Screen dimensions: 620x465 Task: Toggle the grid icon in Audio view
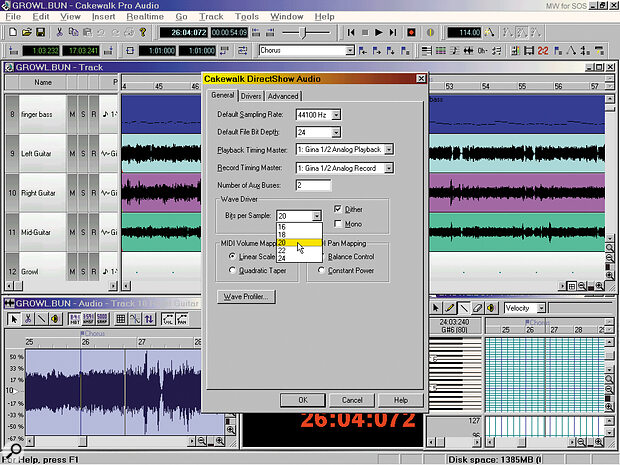121,319
